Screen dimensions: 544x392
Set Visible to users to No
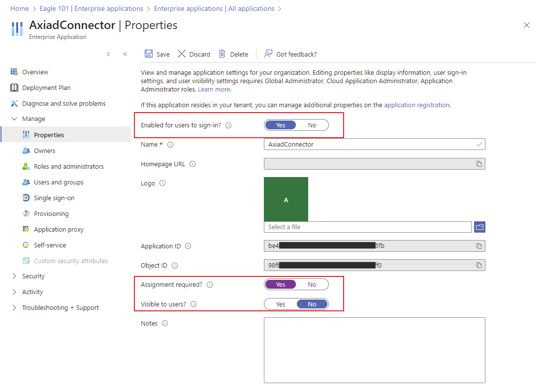(x=312, y=304)
